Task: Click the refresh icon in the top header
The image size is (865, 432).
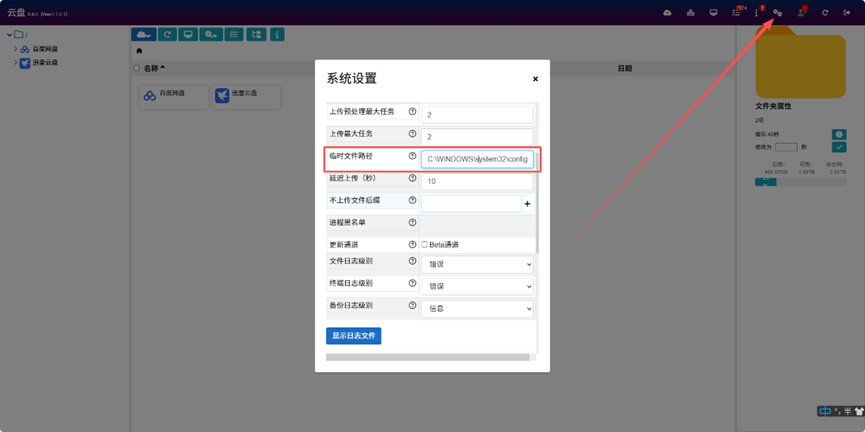Action: [825, 13]
